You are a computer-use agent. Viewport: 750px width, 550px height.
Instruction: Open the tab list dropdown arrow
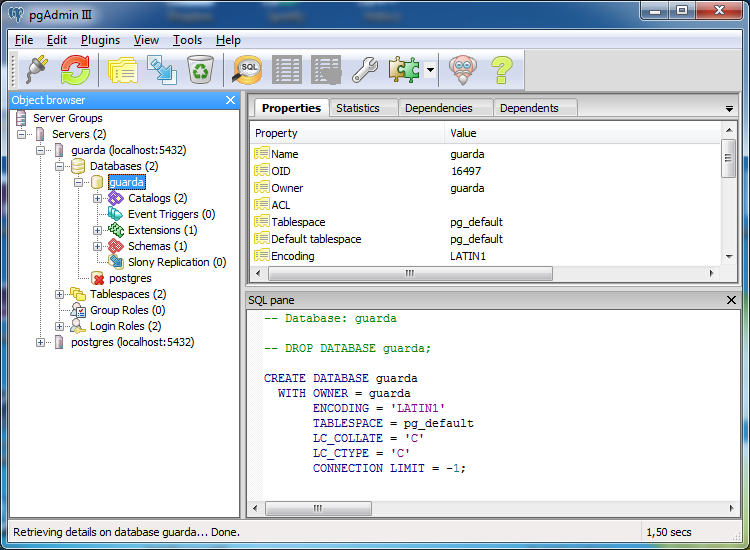(729, 109)
